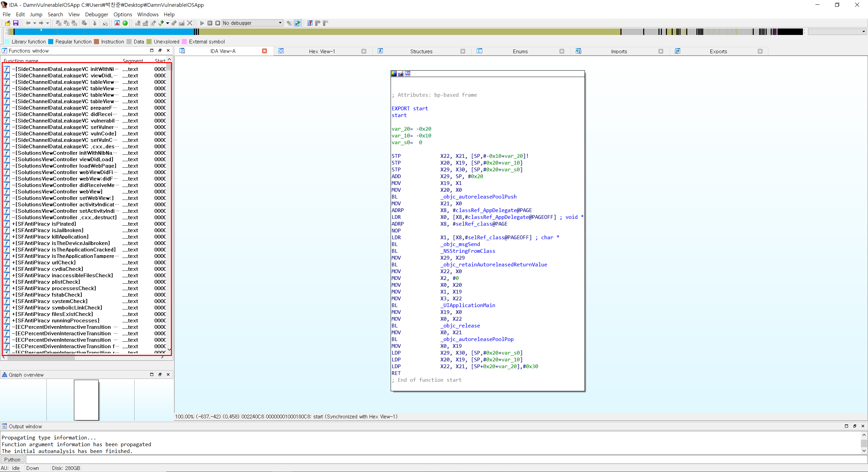Screen dimensions: 868x472
Task: Click the graph node color icon
Action: (x=394, y=74)
